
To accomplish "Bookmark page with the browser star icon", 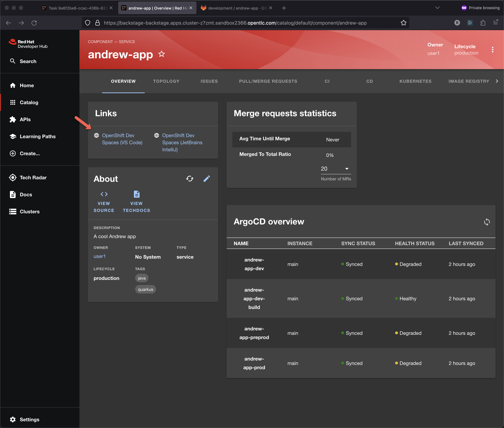I will pyautogui.click(x=403, y=23).
